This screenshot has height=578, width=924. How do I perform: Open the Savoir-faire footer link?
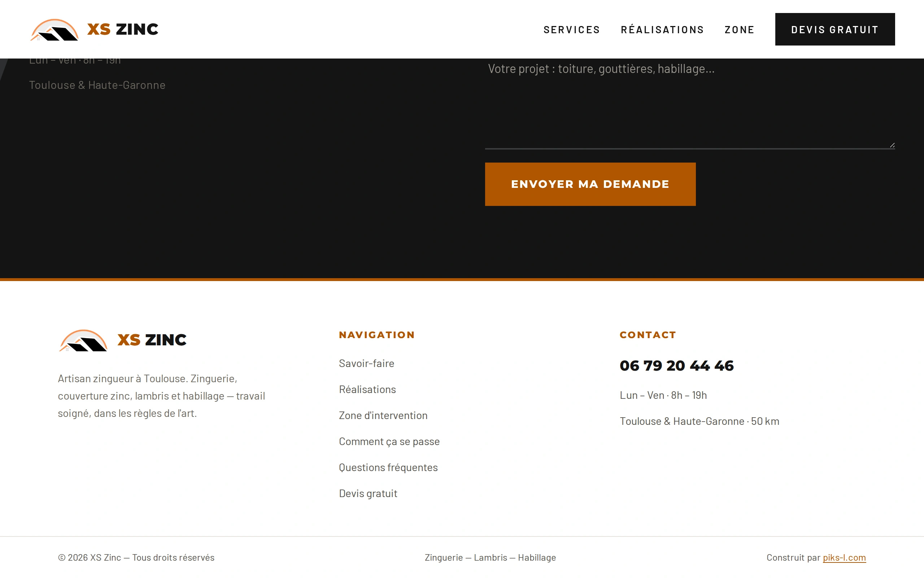[x=367, y=363]
